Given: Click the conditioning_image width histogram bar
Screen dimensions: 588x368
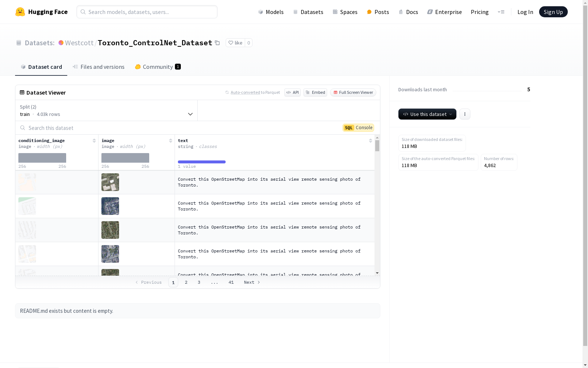Looking at the screenshot, I should click(x=42, y=158).
